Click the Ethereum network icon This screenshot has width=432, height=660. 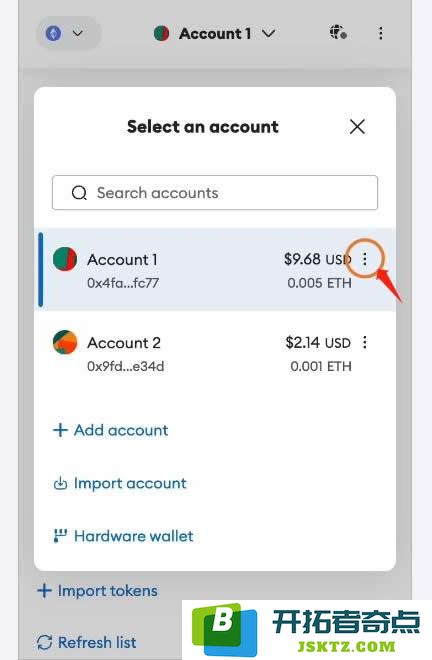[53, 33]
